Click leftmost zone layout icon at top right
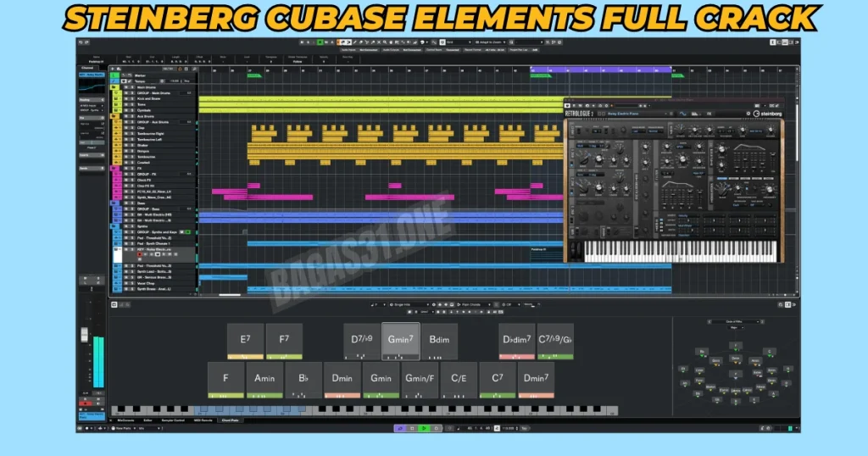The height and width of the screenshot is (456, 868). [773, 42]
